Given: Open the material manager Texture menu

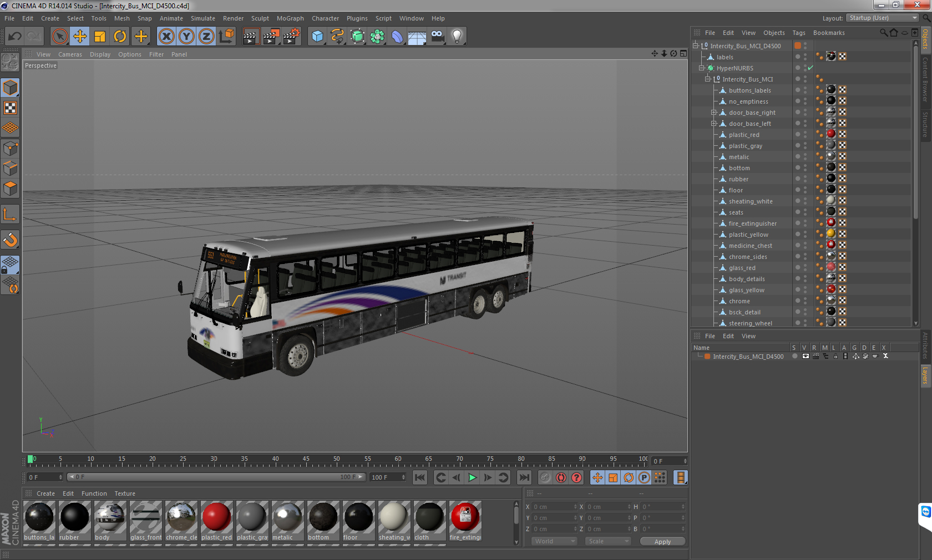Looking at the screenshot, I should [125, 493].
